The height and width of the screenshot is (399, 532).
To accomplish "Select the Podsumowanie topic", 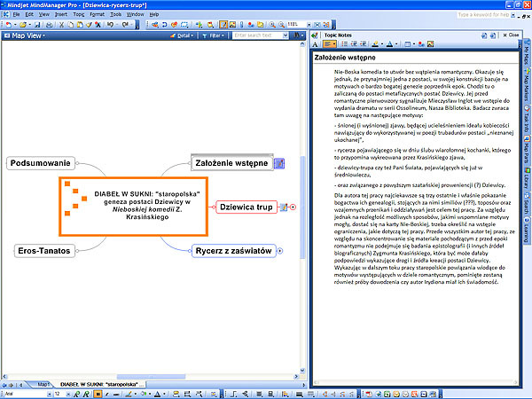I will tap(41, 163).
